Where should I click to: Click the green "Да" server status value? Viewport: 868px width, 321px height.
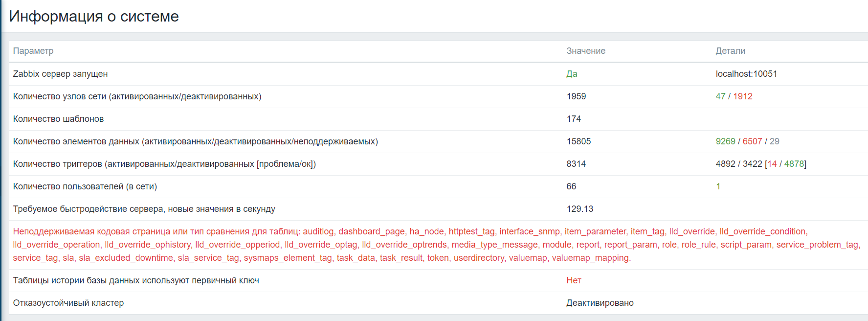pyautogui.click(x=572, y=74)
